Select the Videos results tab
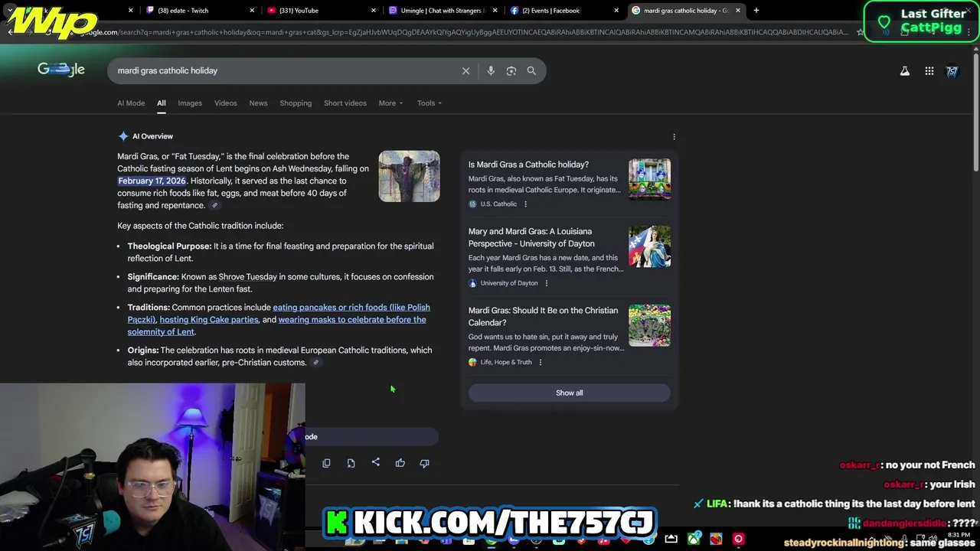This screenshot has height=551, width=980. pyautogui.click(x=225, y=103)
